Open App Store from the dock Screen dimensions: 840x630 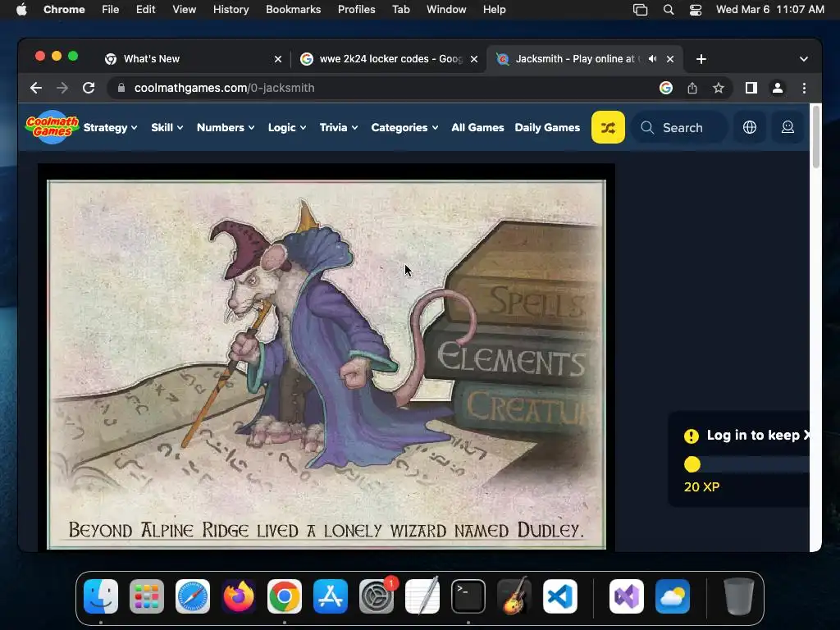[331, 596]
